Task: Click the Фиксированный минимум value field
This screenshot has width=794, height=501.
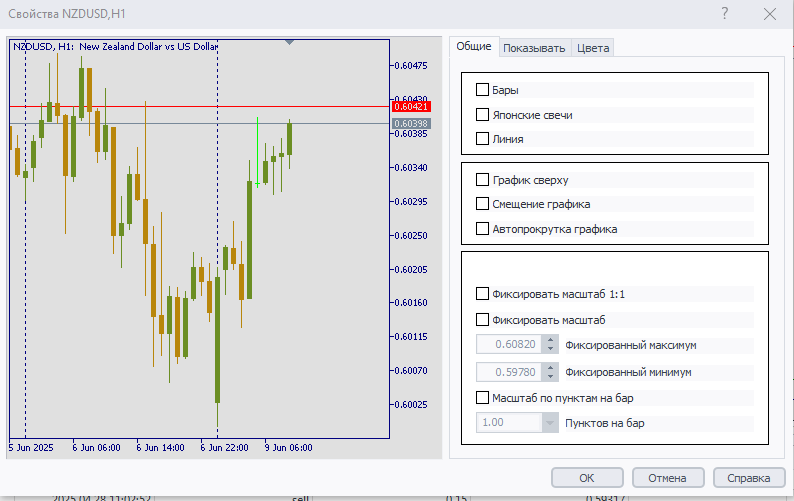Action: (x=509, y=372)
